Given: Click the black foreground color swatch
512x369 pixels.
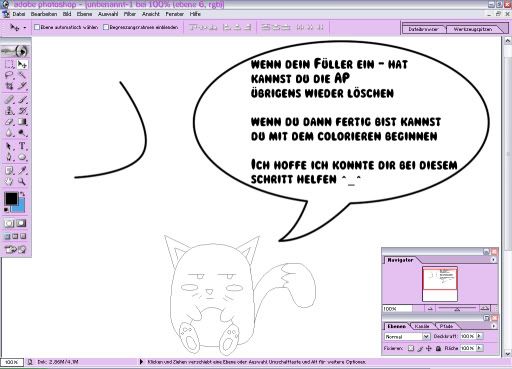Looking at the screenshot, I should pos(11,199).
